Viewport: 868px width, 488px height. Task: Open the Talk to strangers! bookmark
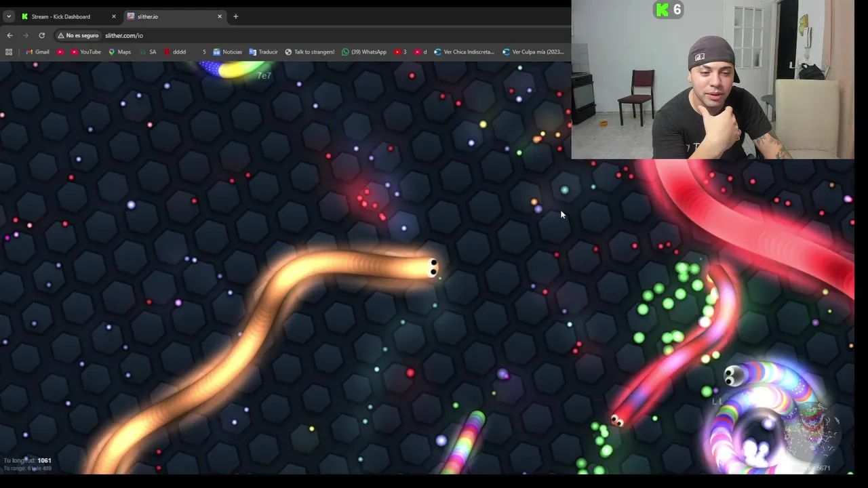click(309, 52)
